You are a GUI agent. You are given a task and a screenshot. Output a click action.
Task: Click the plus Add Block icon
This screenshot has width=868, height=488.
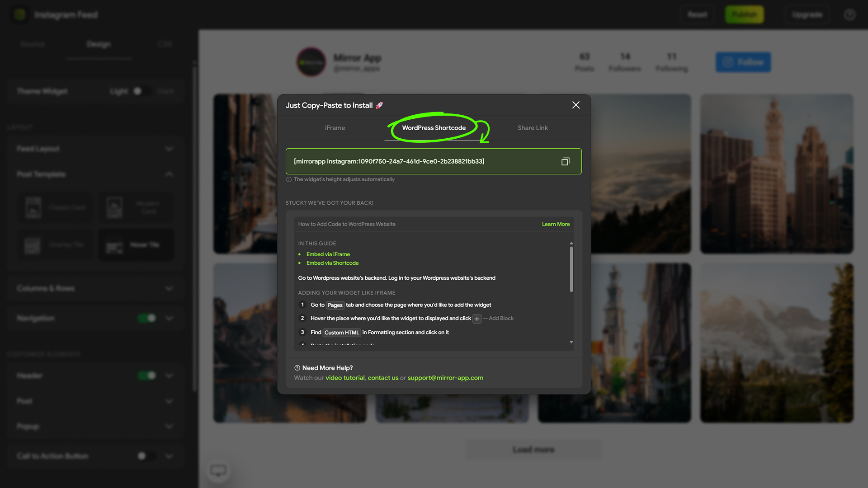pyautogui.click(x=476, y=319)
